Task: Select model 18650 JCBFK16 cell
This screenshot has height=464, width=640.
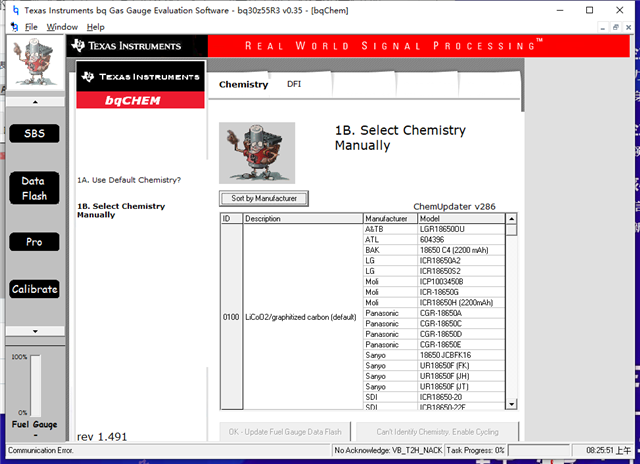Action: click(x=462, y=355)
